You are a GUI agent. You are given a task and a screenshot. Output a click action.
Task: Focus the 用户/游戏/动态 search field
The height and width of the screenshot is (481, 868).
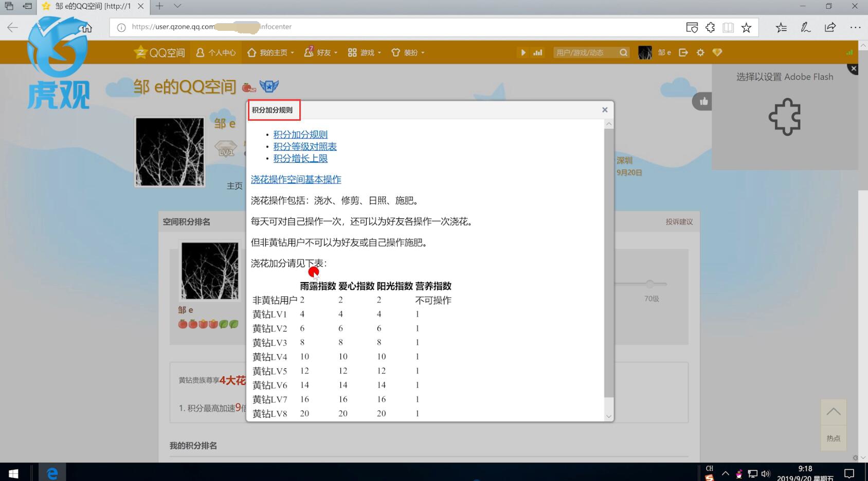585,52
